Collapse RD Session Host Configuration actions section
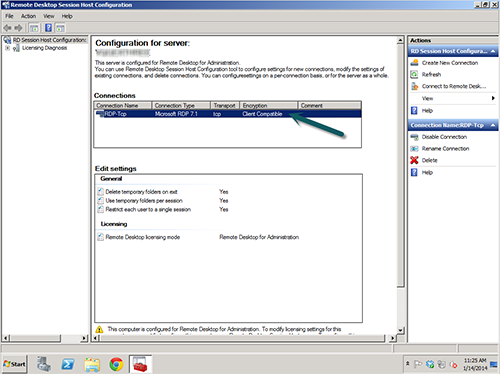The image size is (500, 374). [493, 51]
